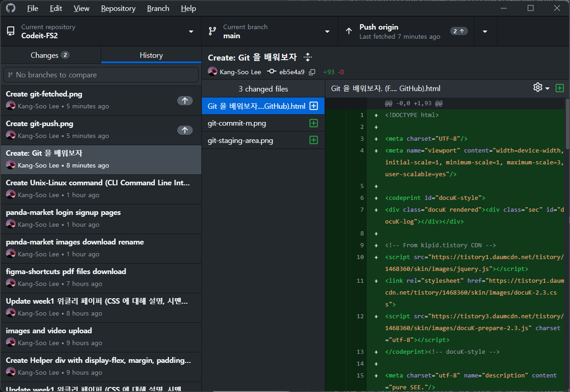Click diff line number 1

pos(362,115)
